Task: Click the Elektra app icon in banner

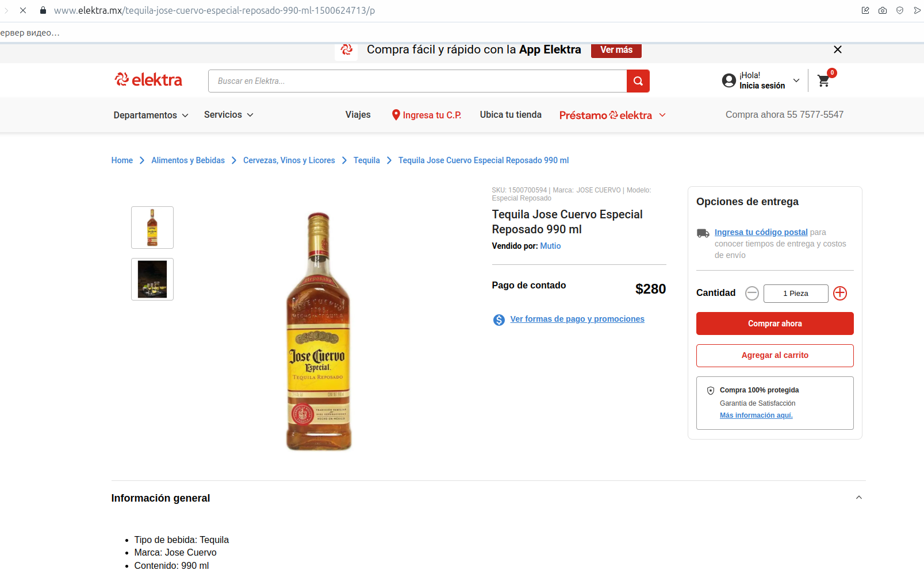Action: coord(346,51)
